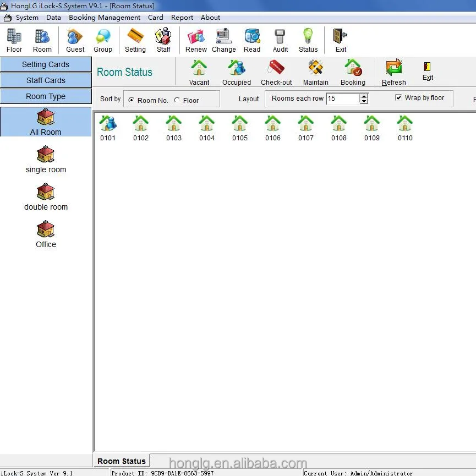Click the Current User status bar entry

(x=358, y=473)
